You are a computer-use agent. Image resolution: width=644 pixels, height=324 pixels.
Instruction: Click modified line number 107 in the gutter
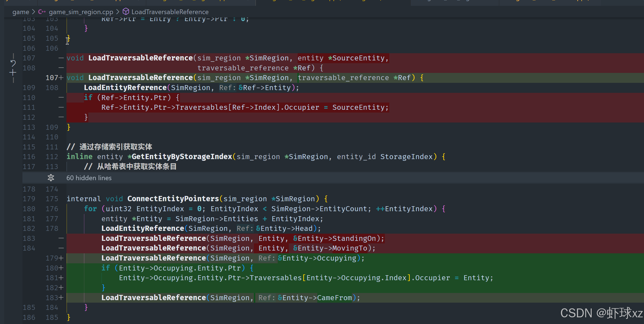[x=51, y=78]
